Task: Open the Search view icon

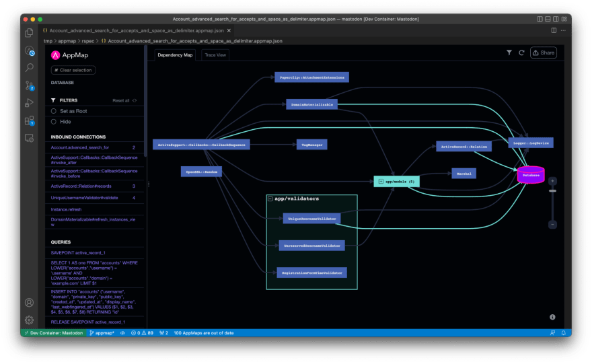Action: click(x=29, y=67)
